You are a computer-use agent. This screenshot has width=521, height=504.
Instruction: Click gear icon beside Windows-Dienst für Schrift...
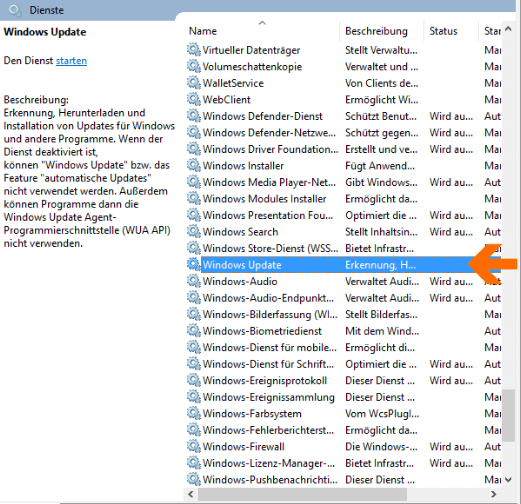tap(193, 364)
